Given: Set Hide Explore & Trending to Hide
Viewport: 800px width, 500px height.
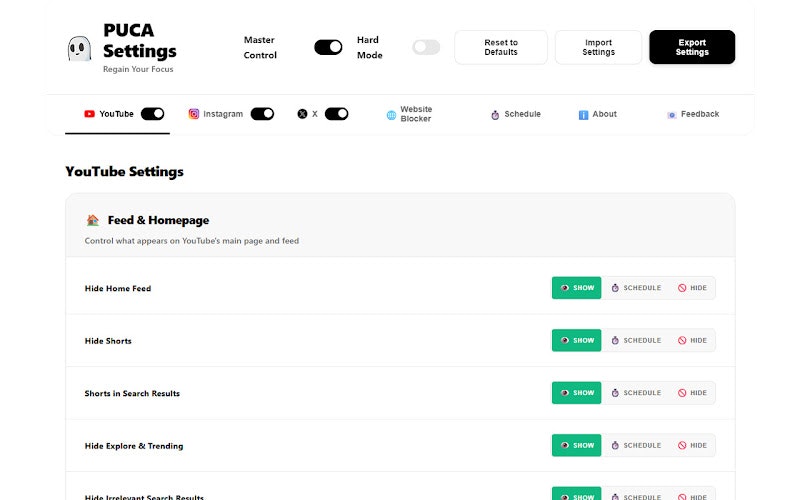Looking at the screenshot, I should [692, 445].
